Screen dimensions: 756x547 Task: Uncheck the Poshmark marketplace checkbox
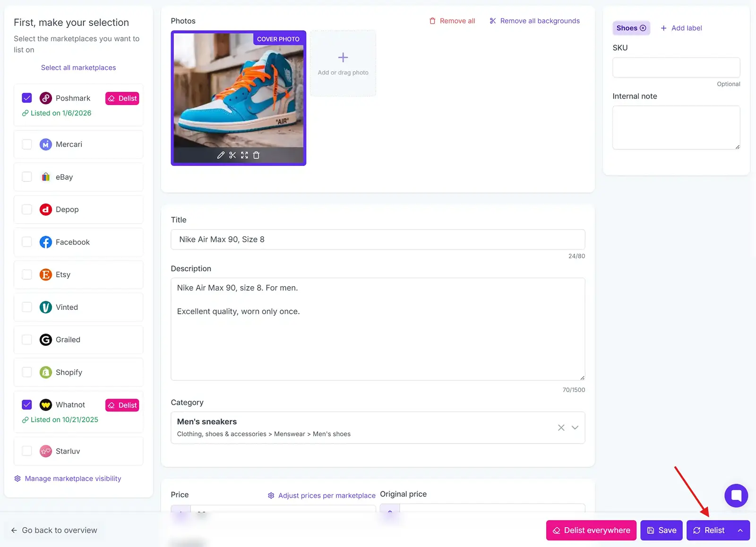pyautogui.click(x=27, y=98)
